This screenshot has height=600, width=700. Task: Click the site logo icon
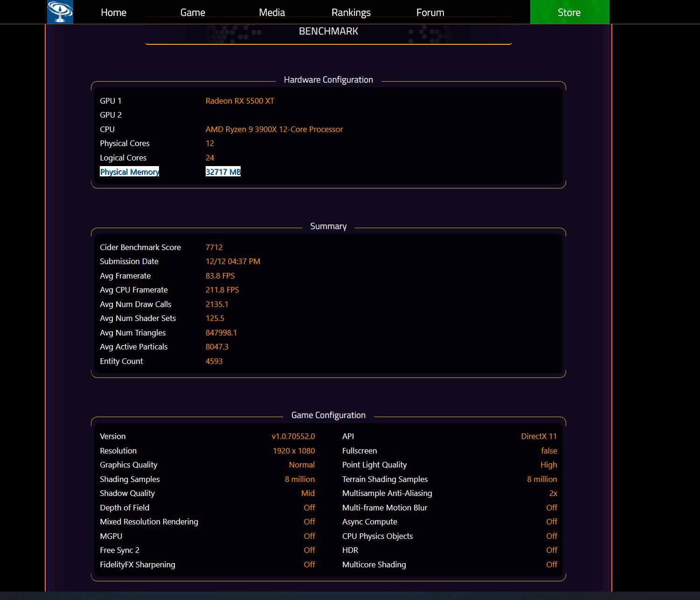(60, 12)
